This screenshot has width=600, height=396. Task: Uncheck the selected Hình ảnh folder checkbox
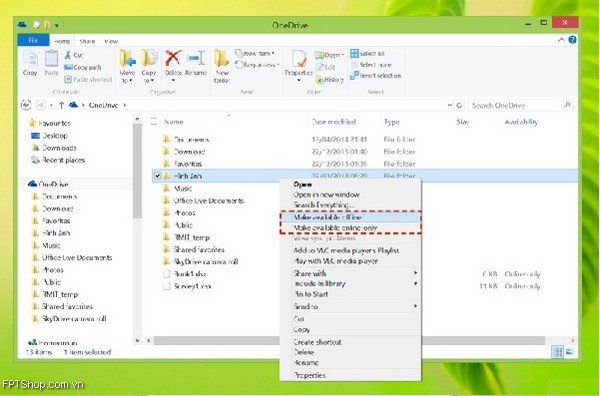(x=157, y=176)
